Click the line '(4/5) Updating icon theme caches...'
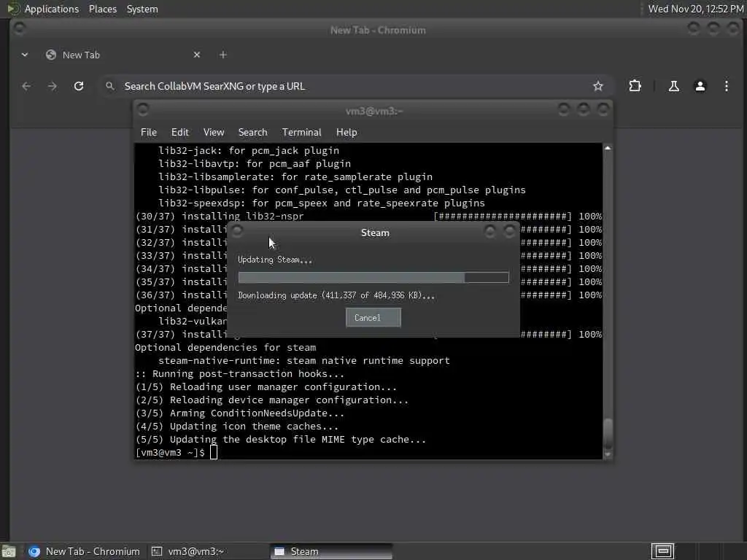This screenshot has height=560, width=747. pyautogui.click(x=237, y=426)
